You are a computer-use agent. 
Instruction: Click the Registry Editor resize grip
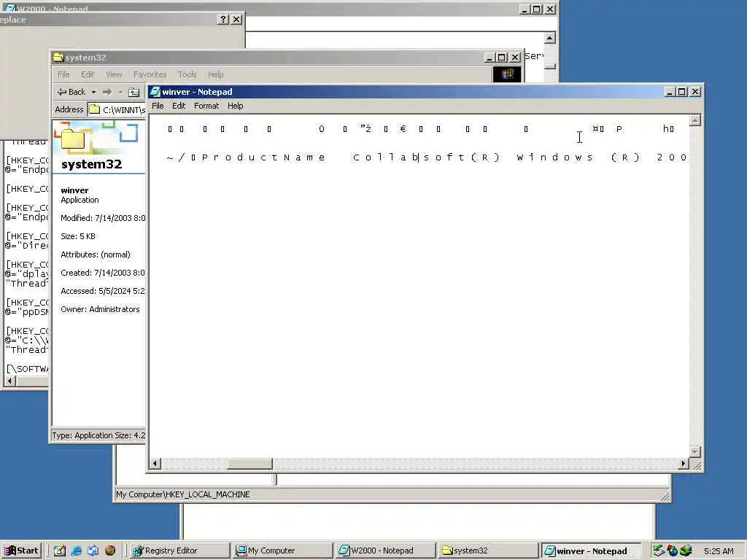click(x=665, y=496)
